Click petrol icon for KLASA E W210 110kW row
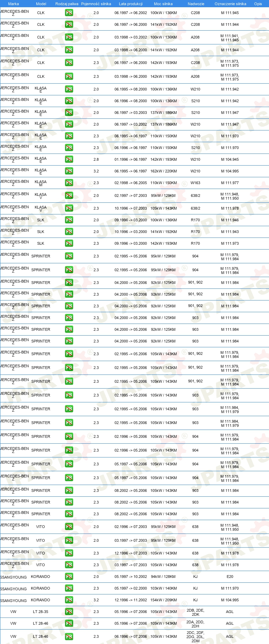This screenshot has height=644, width=269. coord(69,136)
